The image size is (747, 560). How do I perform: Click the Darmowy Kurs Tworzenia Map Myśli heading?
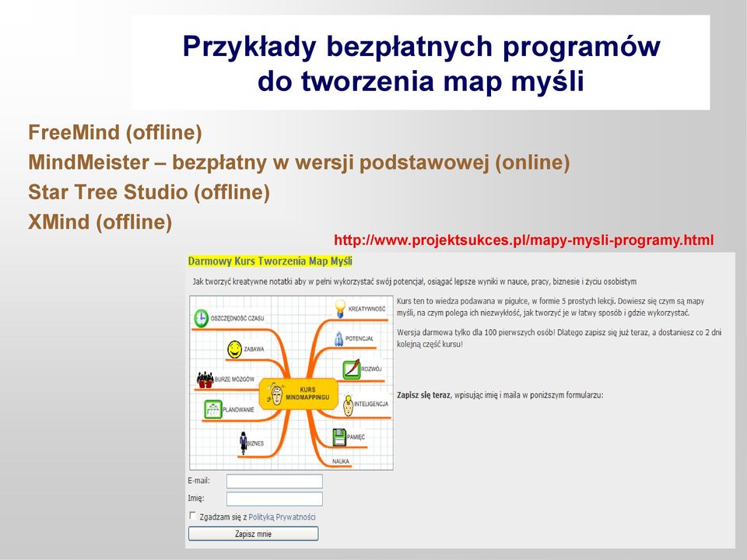pos(270,261)
